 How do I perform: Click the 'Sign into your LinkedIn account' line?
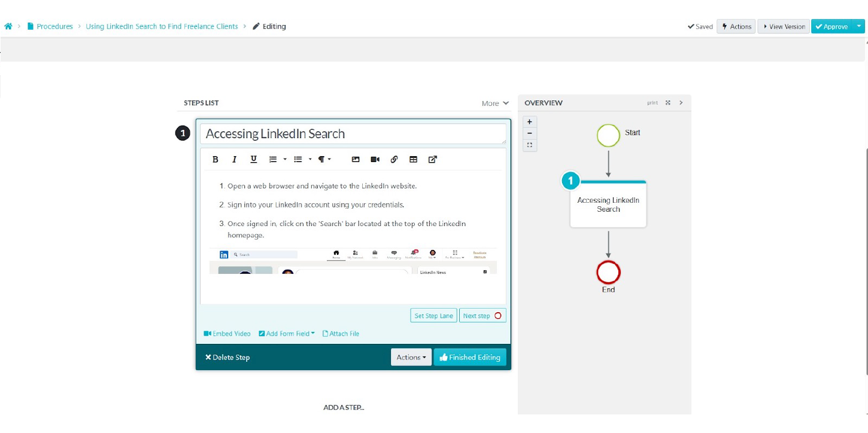(316, 205)
